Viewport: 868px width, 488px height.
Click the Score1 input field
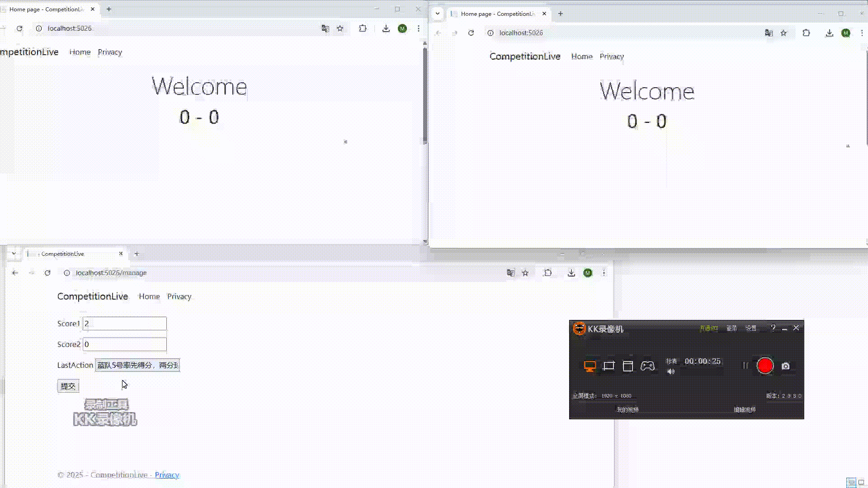tap(125, 324)
